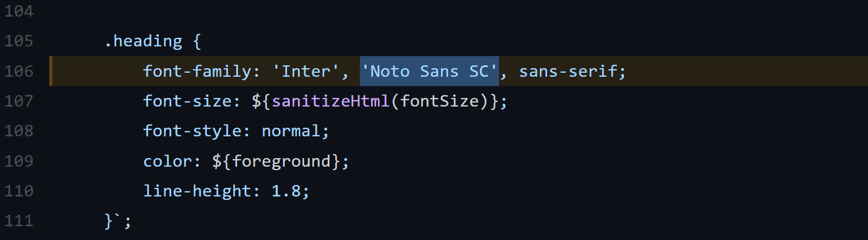The width and height of the screenshot is (868, 240).
Task: Click line number 111 in the gutter
Action: [x=18, y=221]
